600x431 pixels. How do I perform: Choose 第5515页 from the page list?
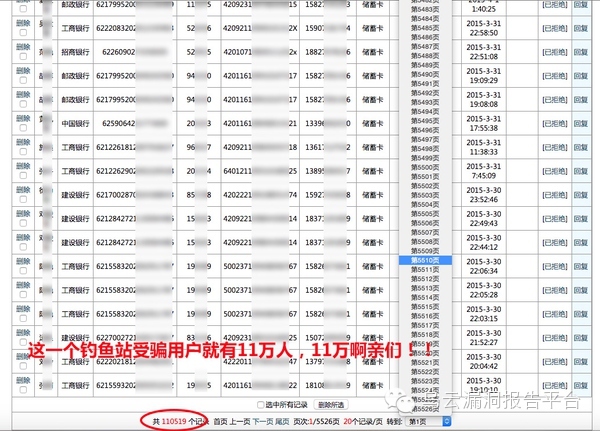point(425,307)
